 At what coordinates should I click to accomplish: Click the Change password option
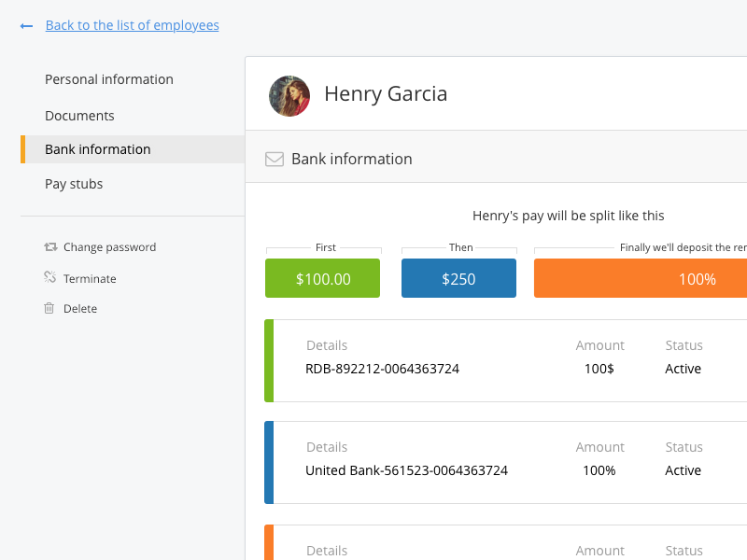tap(109, 246)
